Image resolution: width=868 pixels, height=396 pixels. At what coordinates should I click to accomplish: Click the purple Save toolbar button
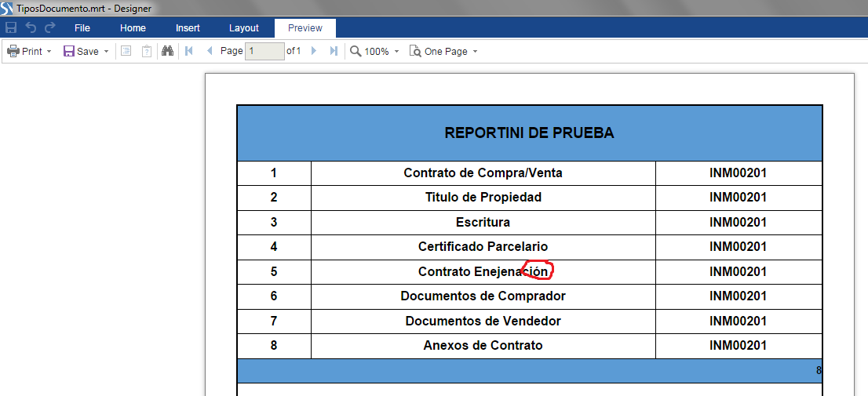[x=81, y=52]
